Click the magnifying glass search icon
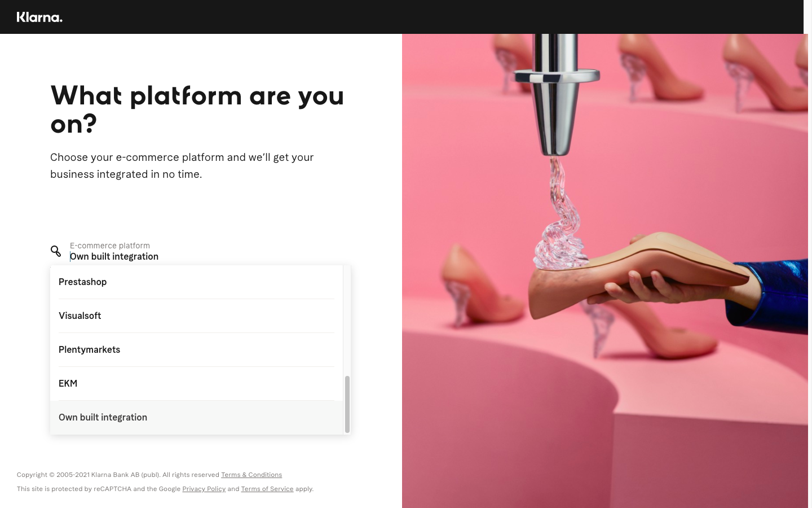812x508 pixels. tap(56, 251)
